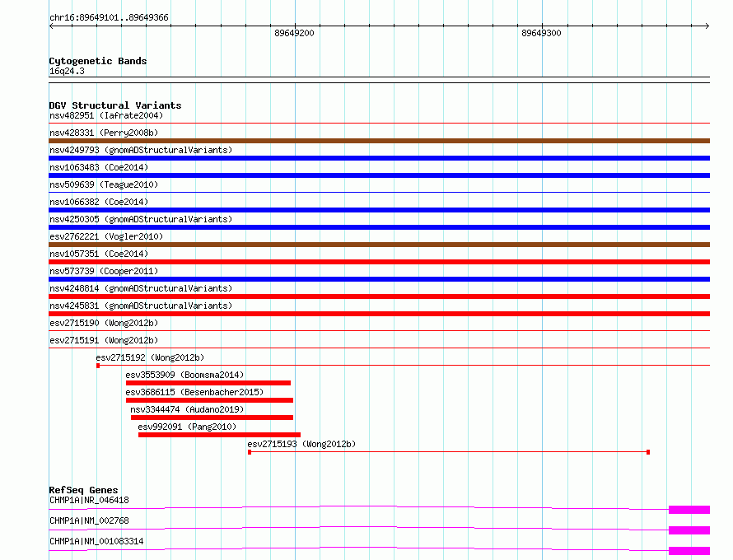Open variant nsv509639 (Teague2010)
Image resolution: width=733 pixels, height=560 pixels.
104,184
